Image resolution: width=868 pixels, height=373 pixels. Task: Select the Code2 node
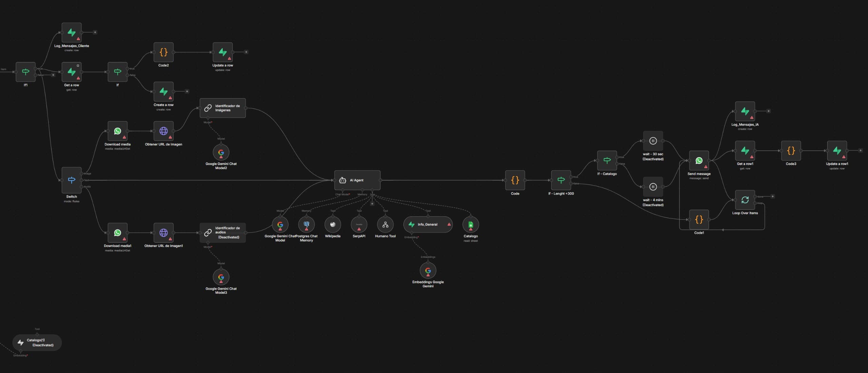click(x=163, y=52)
